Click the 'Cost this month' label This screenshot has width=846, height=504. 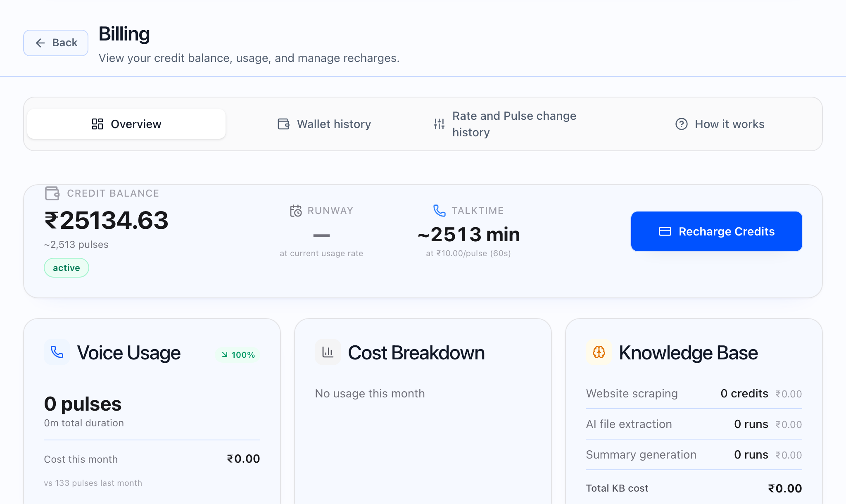(x=81, y=459)
